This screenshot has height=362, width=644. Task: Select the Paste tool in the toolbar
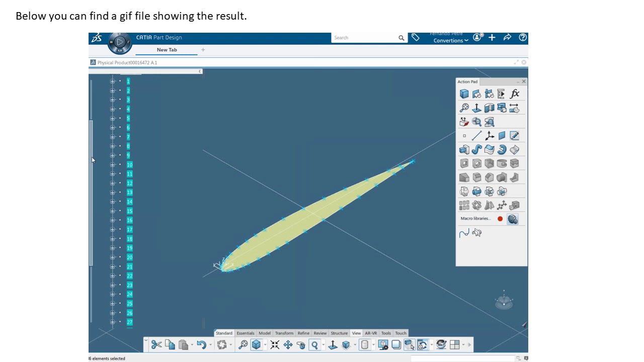pos(183,344)
